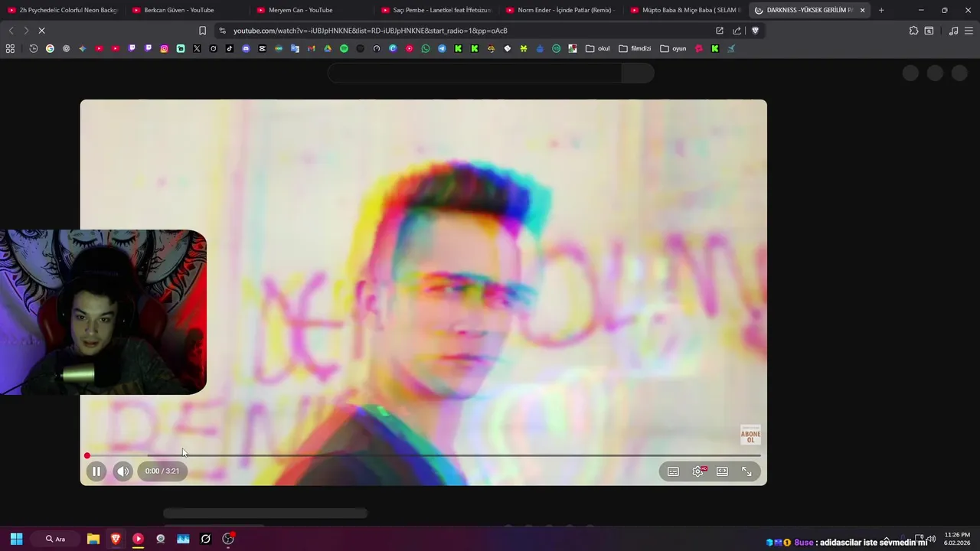980x551 pixels.
Task: Switch the player to theater mode
Action: pos(722,471)
